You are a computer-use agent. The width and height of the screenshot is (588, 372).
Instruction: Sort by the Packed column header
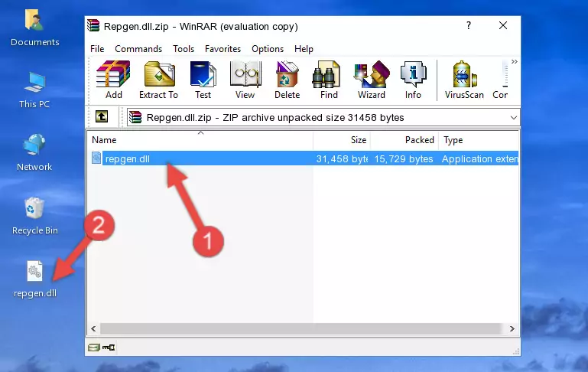pos(404,140)
